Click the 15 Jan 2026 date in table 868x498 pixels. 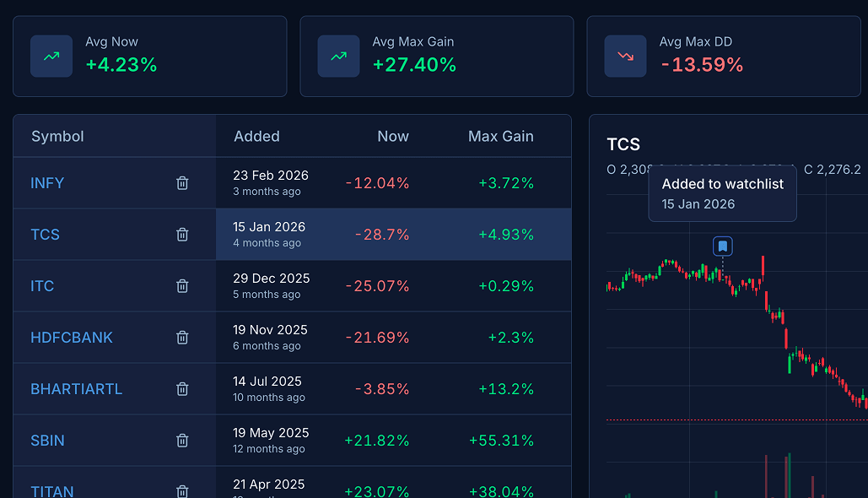pos(269,227)
